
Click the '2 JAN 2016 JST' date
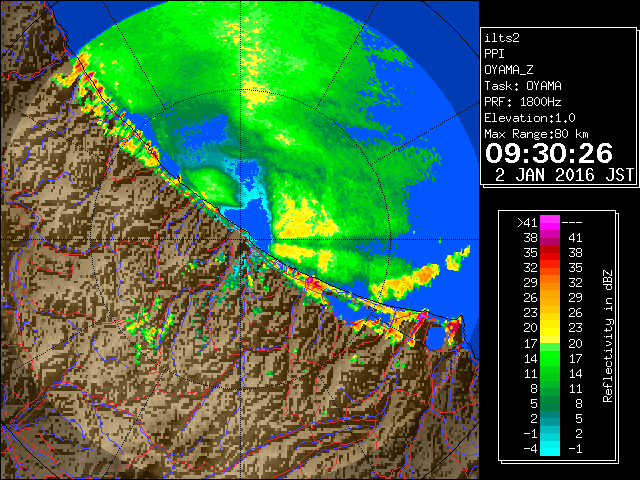564,175
